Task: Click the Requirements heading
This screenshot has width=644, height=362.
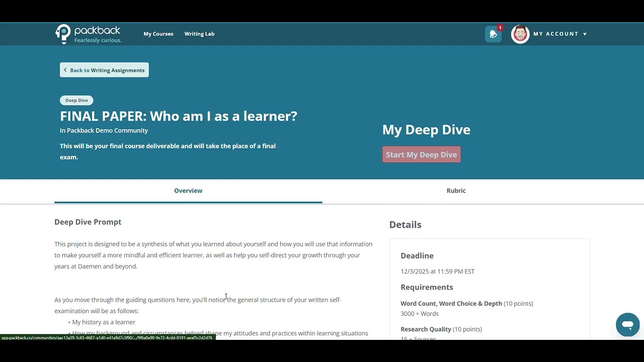Action: pyautogui.click(x=427, y=287)
